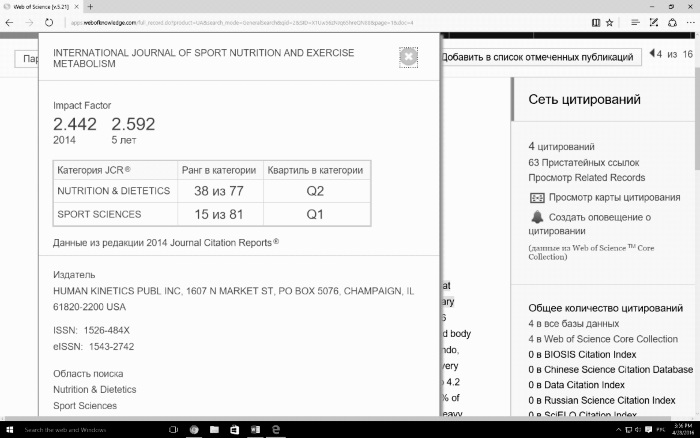Click the browser Forward arrow
This screenshot has height=438, width=700.
click(x=29, y=22)
